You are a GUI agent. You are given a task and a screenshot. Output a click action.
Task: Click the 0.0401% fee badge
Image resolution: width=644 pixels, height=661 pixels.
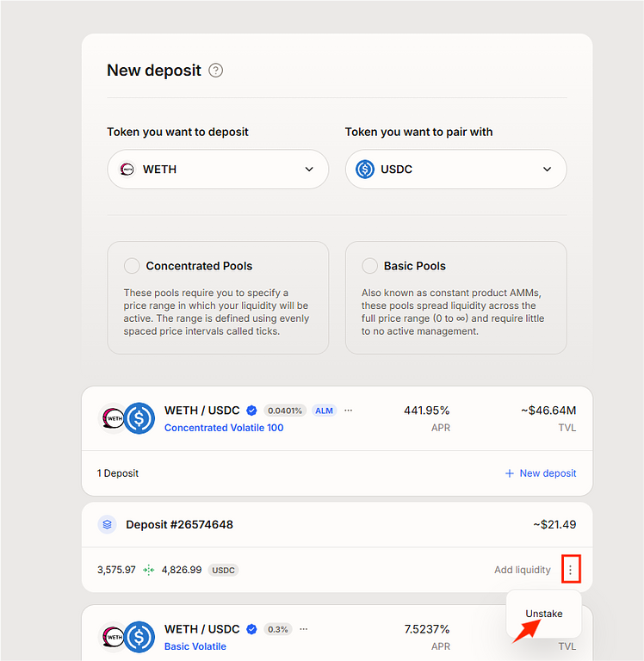[x=284, y=411]
